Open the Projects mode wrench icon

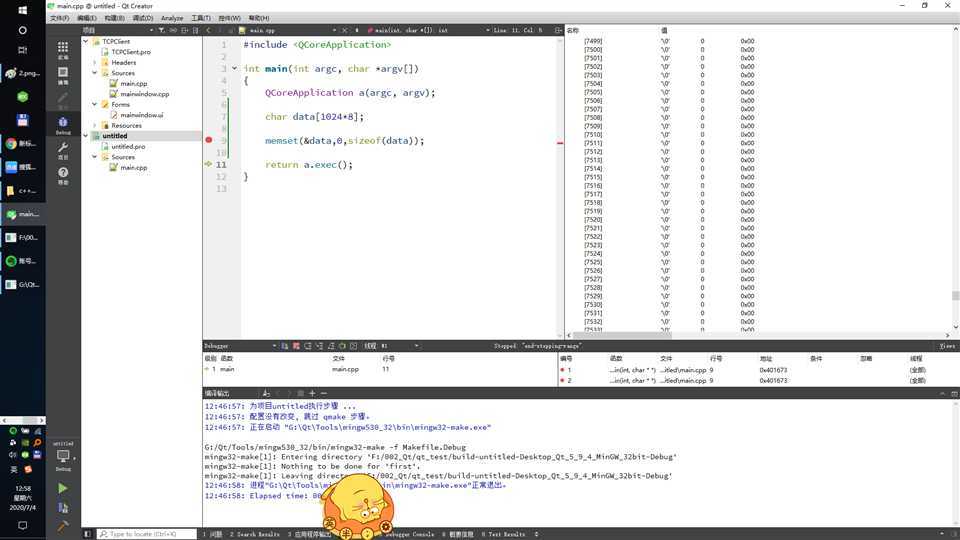tap(63, 150)
